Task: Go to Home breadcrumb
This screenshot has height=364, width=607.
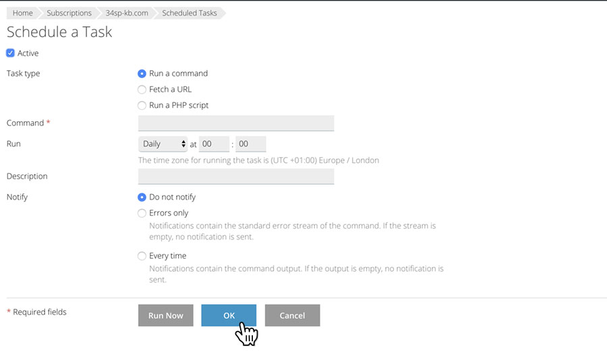Action: 22,13
